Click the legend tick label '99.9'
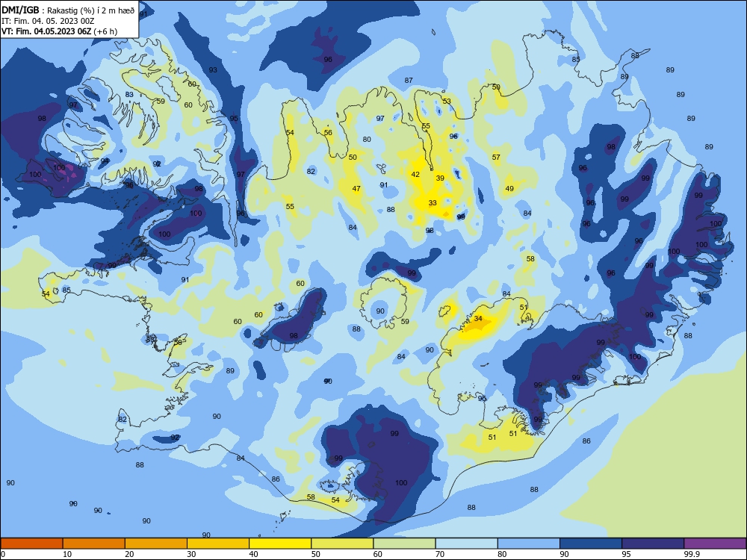Screen dimensions: 747x560 [x=691, y=554]
